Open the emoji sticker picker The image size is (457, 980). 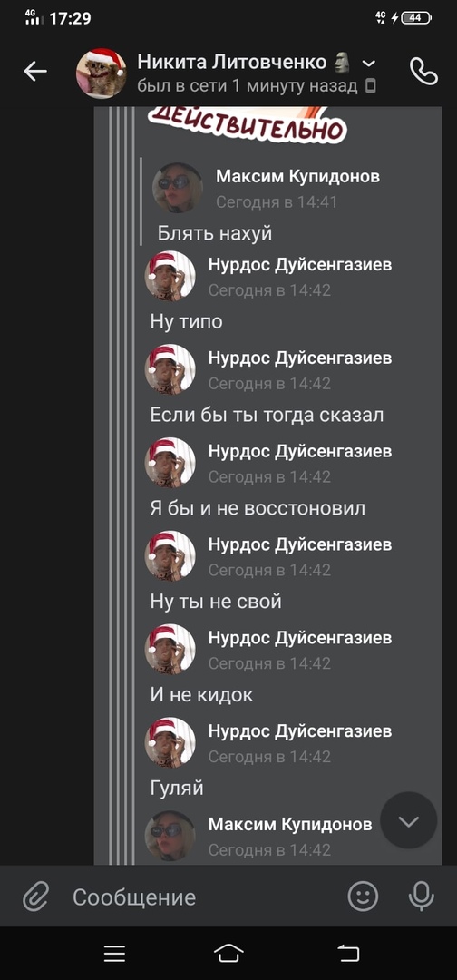coord(363,897)
